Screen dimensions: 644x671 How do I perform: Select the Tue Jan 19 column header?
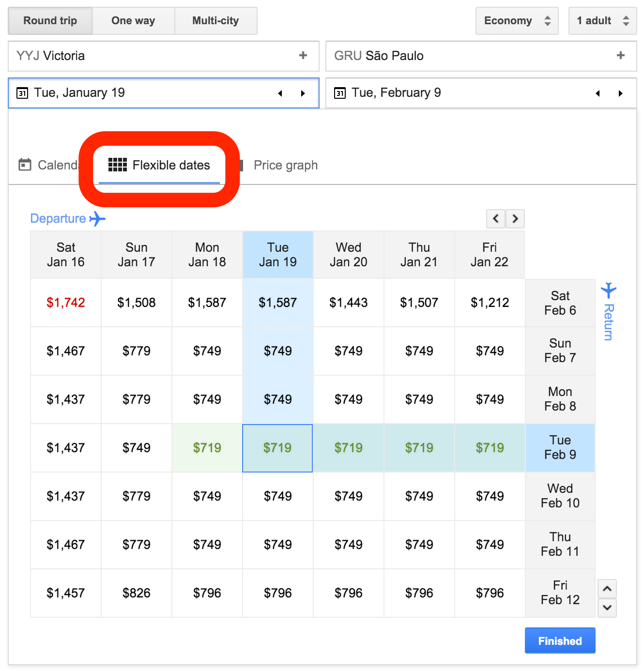pyautogui.click(x=278, y=255)
